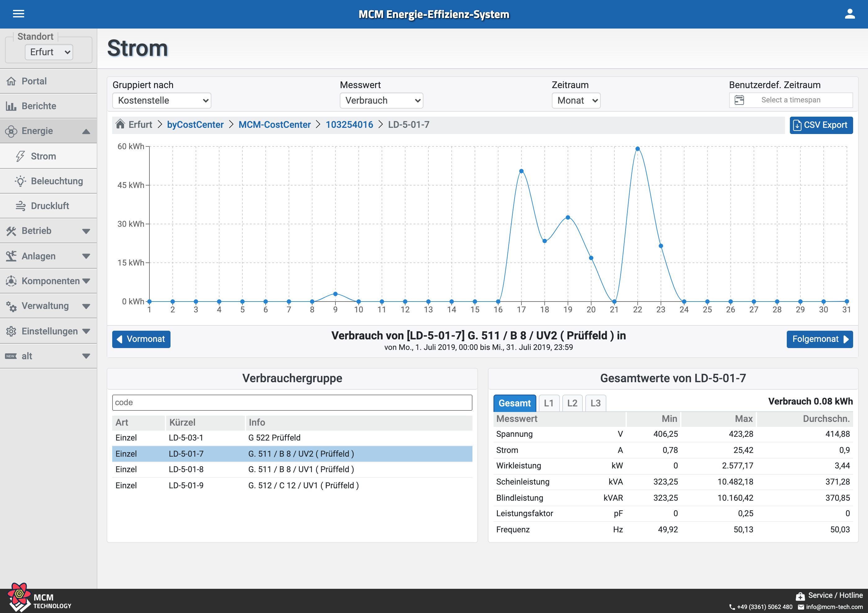Switch to the L3 tab
868x613 pixels.
coord(596,403)
